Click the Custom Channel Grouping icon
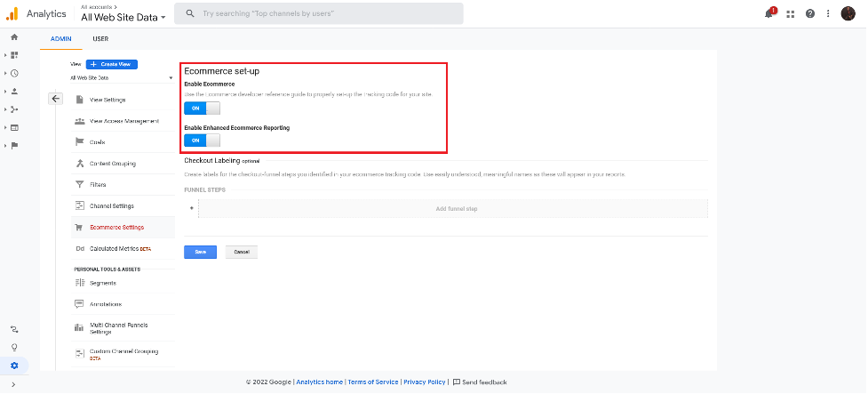 79,354
